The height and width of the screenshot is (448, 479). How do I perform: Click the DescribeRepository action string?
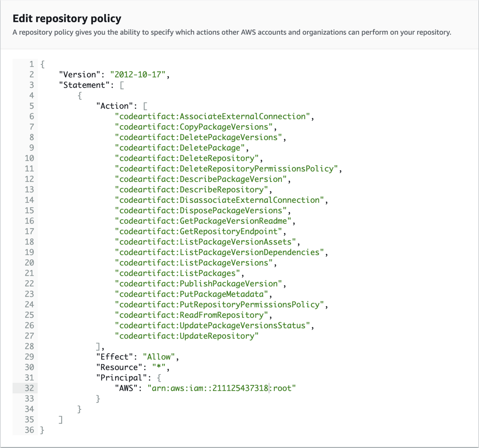(x=191, y=190)
